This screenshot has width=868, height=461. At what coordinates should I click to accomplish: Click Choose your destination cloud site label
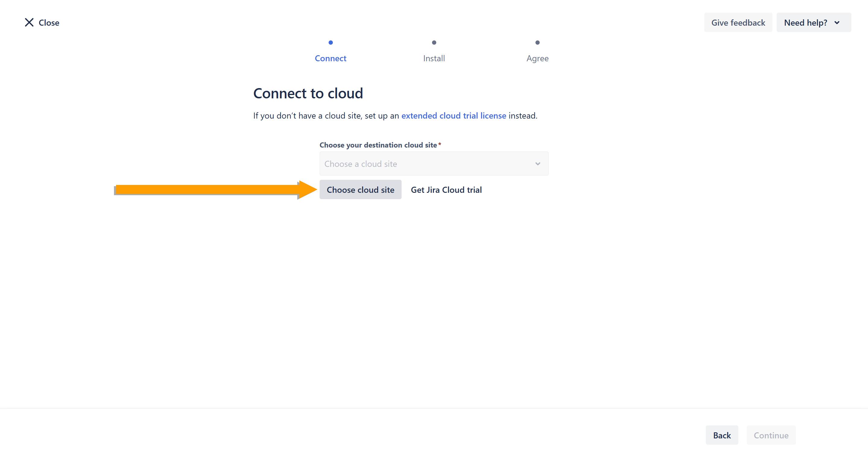click(x=378, y=145)
